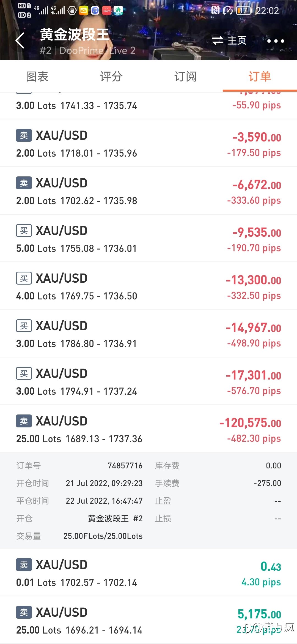Tap order number 74857716
Viewport: 297px width, 644px height.
pos(125,466)
